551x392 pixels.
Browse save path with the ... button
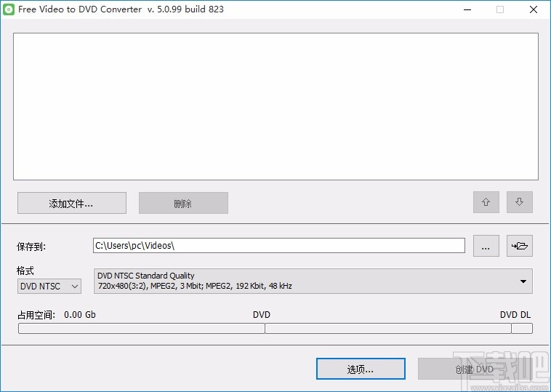coord(486,246)
